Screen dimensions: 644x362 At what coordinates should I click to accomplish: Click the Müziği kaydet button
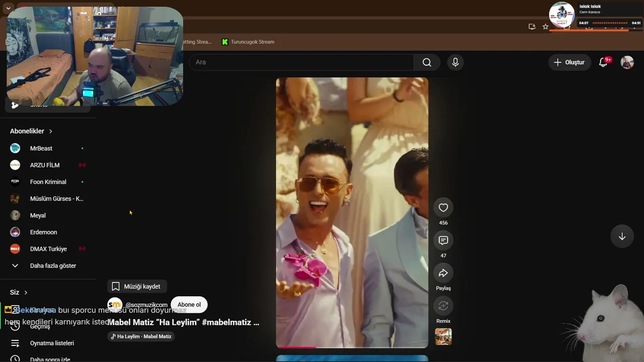[x=136, y=287]
